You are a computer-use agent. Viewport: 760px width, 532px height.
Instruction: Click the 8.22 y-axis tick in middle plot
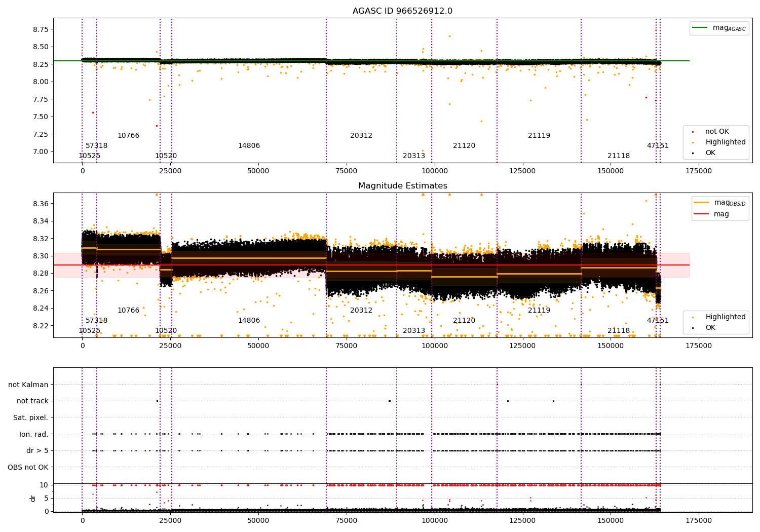[x=40, y=326]
